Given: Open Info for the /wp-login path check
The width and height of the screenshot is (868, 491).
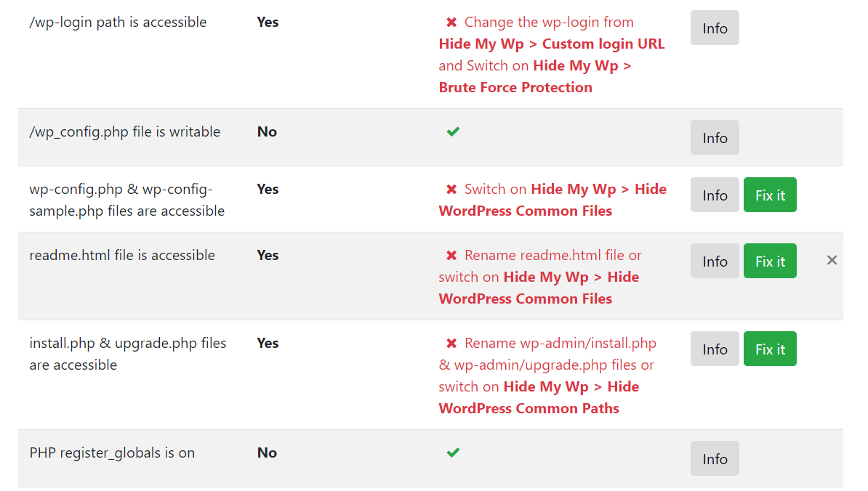Looking at the screenshot, I should (715, 28).
